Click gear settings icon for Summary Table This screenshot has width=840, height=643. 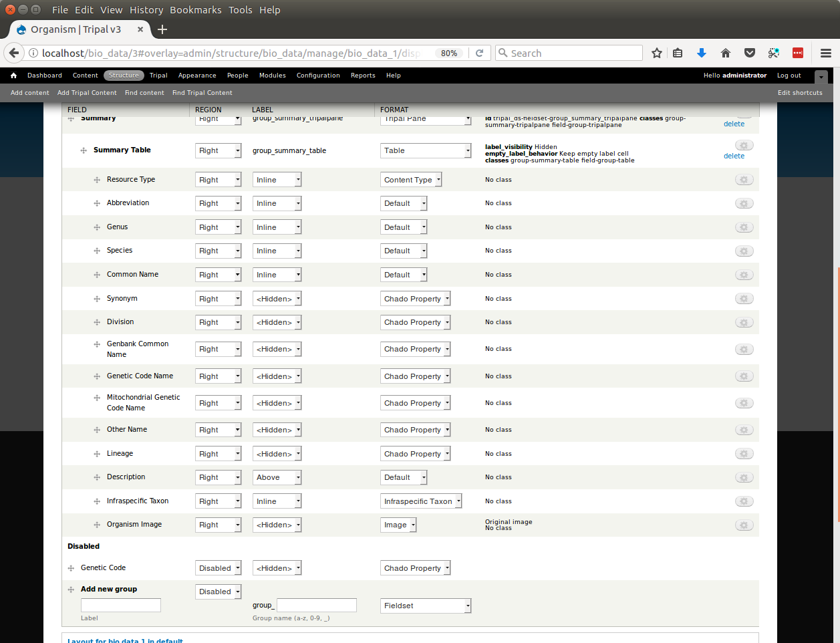[x=744, y=146]
